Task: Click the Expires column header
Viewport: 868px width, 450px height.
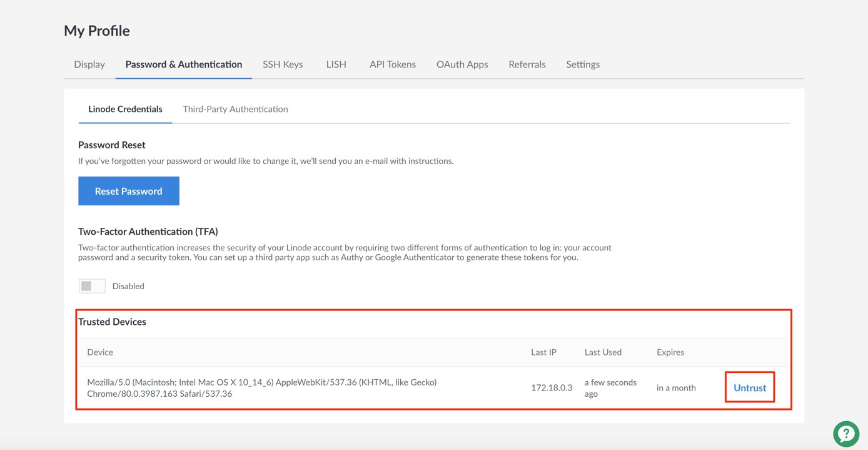Action: coord(670,352)
